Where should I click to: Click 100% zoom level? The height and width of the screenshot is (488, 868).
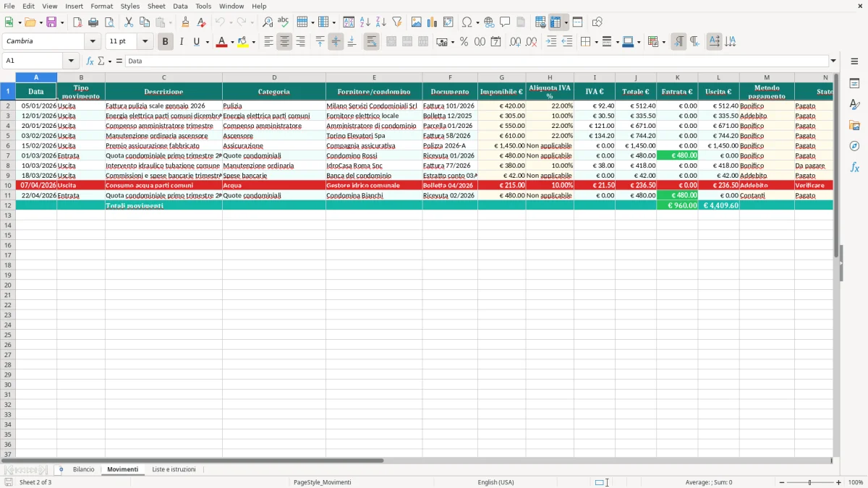pos(856,482)
